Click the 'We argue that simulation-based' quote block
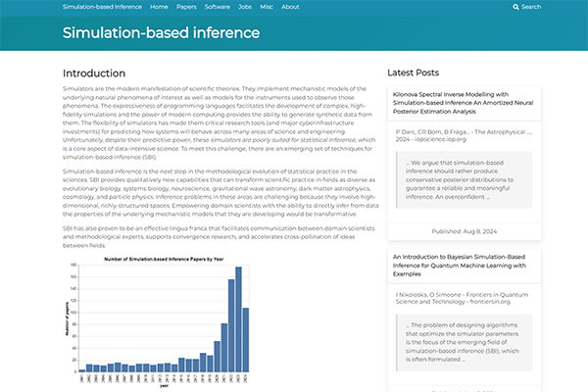Screen dimensions: 588x392 click(465, 179)
